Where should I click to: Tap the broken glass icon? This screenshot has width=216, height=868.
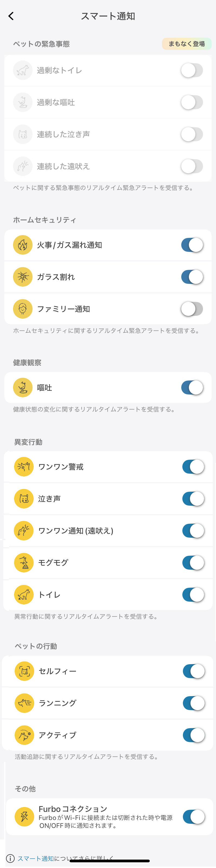(23, 277)
